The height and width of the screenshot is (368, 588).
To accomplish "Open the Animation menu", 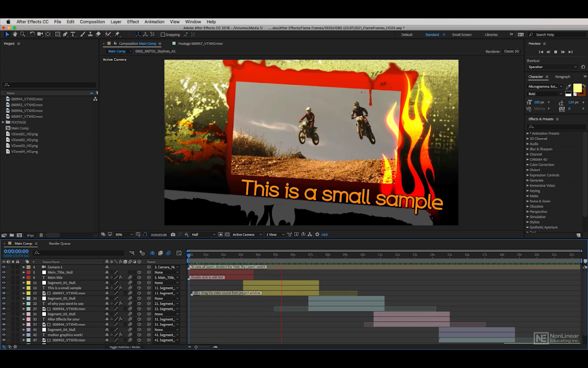I will click(x=154, y=22).
